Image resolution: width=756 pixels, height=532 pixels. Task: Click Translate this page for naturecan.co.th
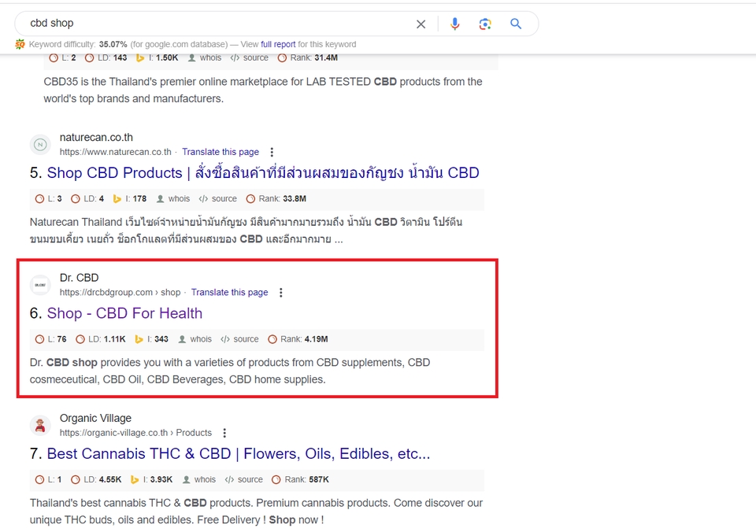220,152
